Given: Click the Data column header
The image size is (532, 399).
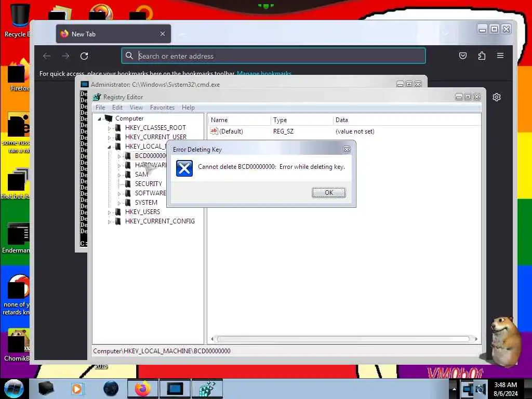Looking at the screenshot, I should pos(407,120).
